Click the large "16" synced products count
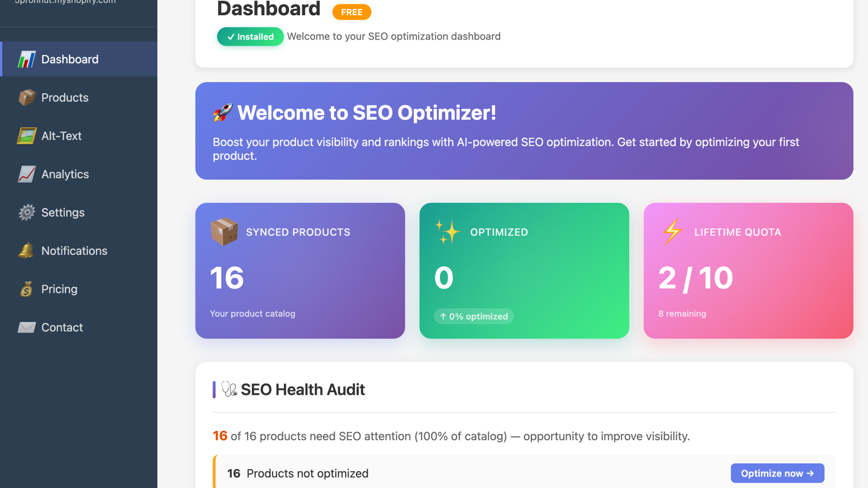The width and height of the screenshot is (868, 488). pos(227,278)
